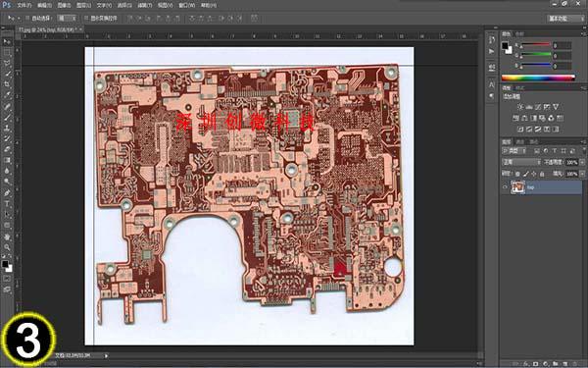The width and height of the screenshot is (588, 368).
Task: Select the Zoom tool in toolbar
Action: click(7, 247)
